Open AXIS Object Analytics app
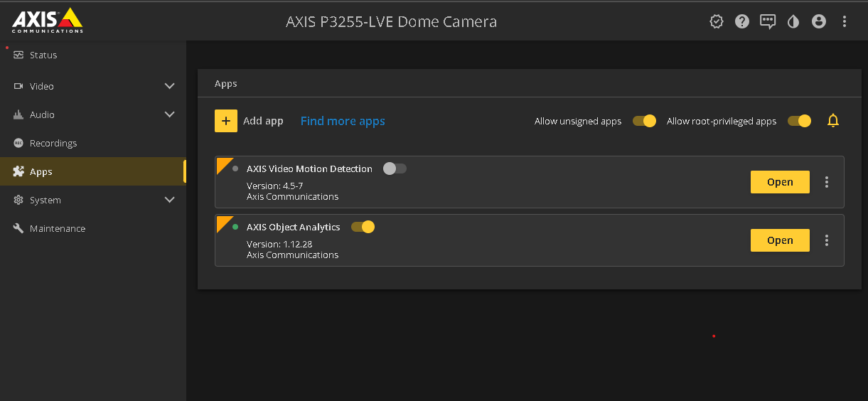Screen dimensions: 868x401 pos(780,240)
